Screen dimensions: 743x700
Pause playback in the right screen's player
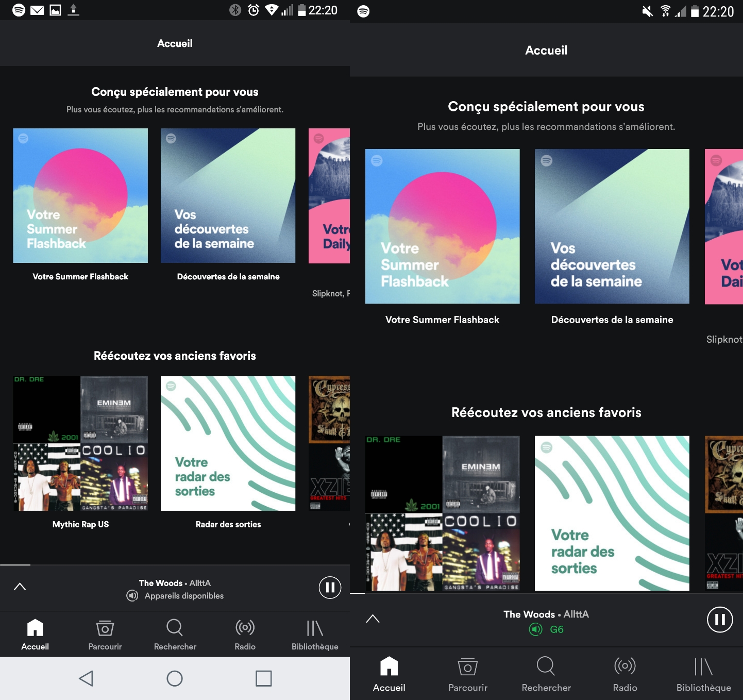(720, 619)
